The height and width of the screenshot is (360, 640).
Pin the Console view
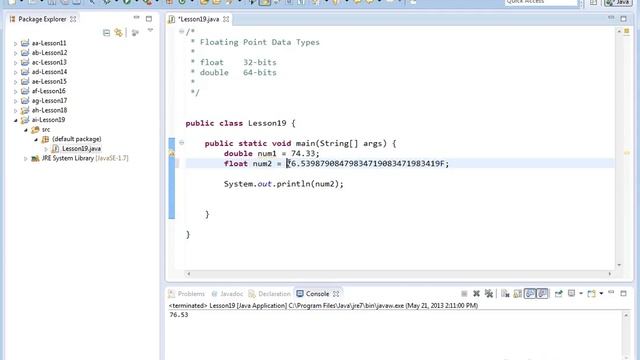[559, 293]
